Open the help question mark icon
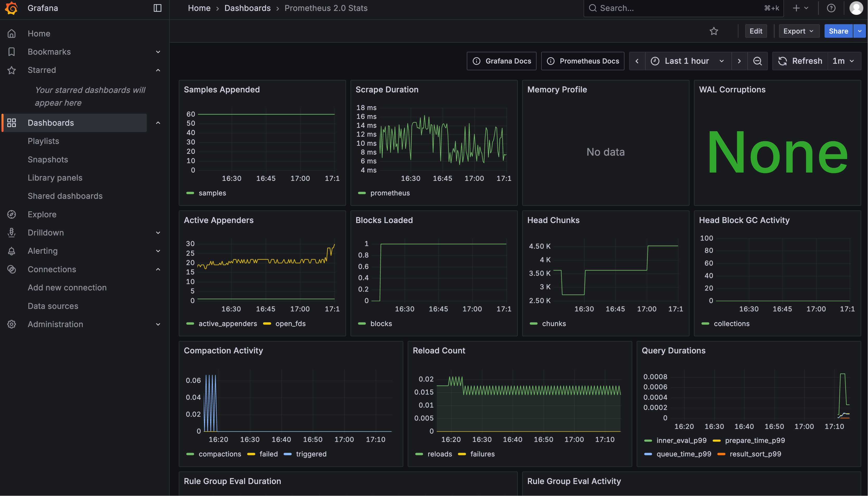868x496 pixels. [831, 8]
